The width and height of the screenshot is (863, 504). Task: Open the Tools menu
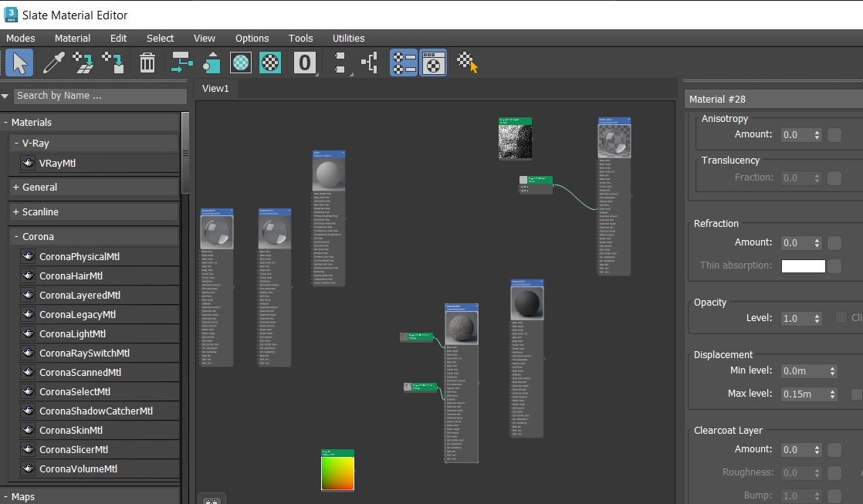[300, 38]
